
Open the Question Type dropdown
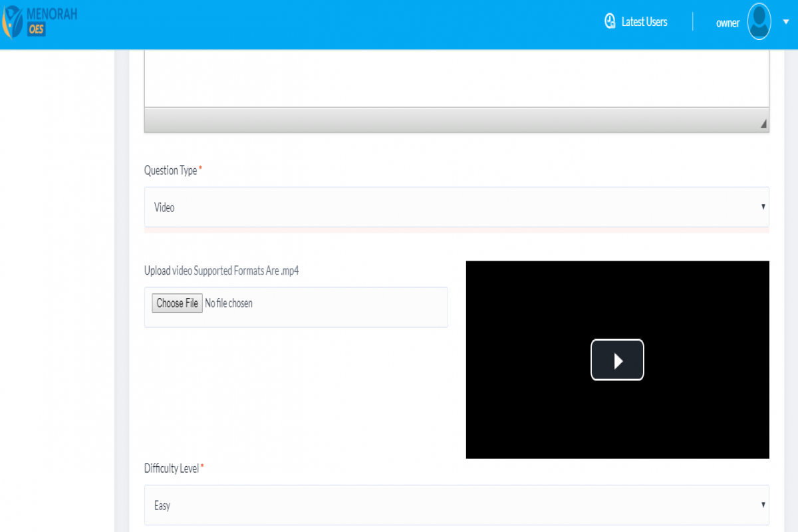(x=456, y=207)
